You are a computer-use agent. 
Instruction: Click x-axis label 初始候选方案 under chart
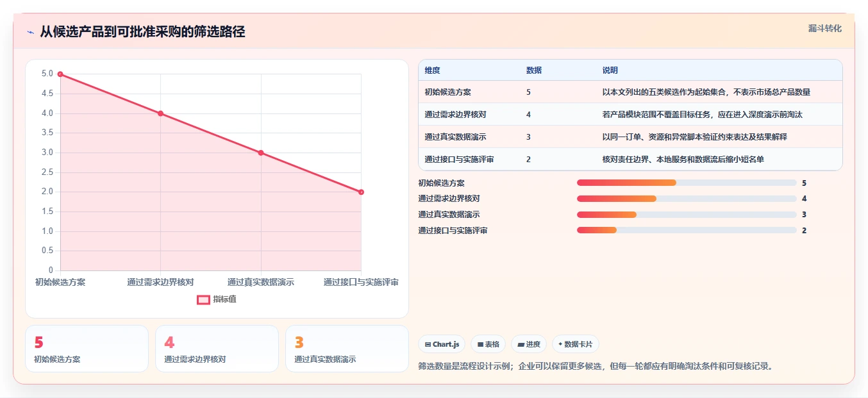[x=60, y=282]
